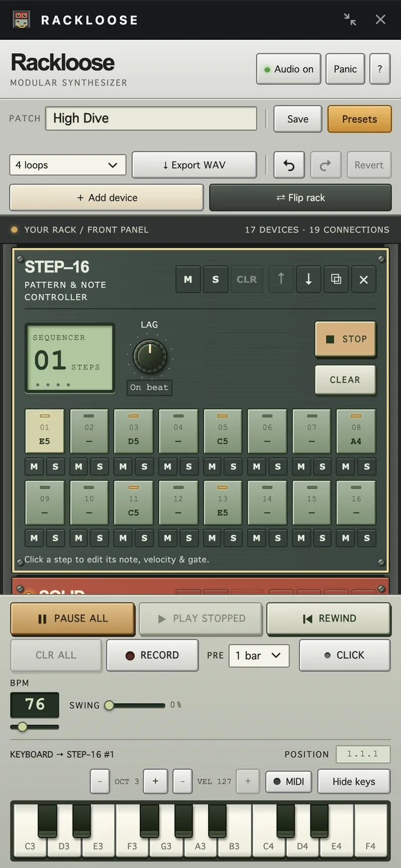Rewind the transport to start

329,619
